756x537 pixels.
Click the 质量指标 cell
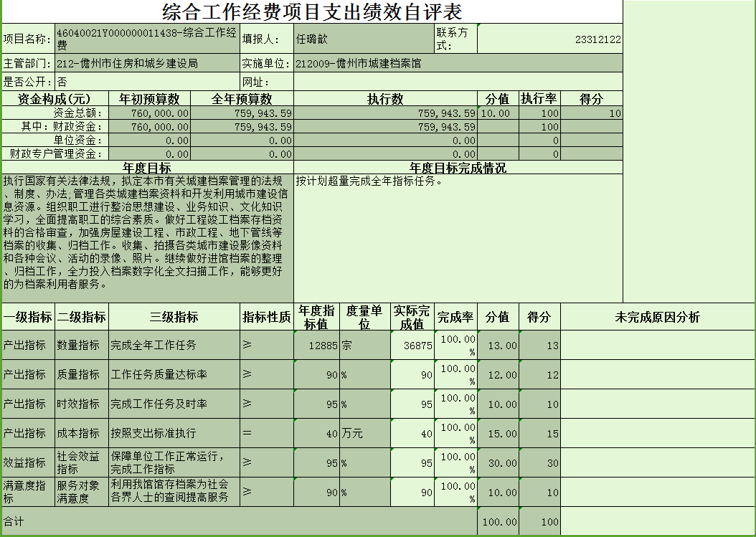coord(82,374)
